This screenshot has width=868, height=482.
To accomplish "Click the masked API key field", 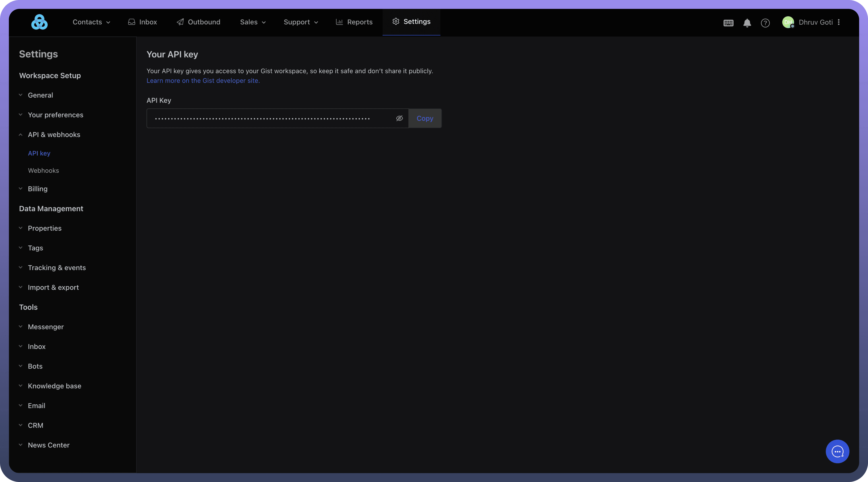I will pos(263,118).
